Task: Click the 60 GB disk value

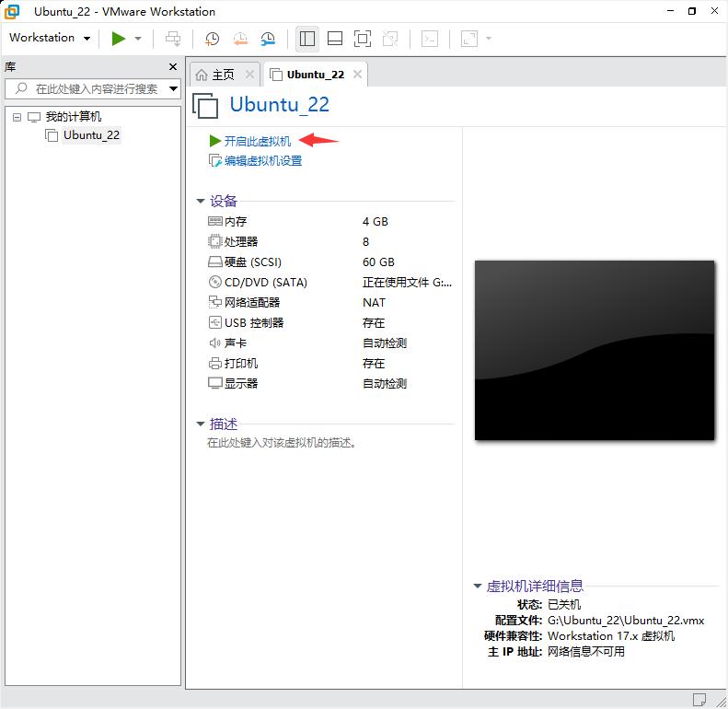Action: tap(378, 262)
